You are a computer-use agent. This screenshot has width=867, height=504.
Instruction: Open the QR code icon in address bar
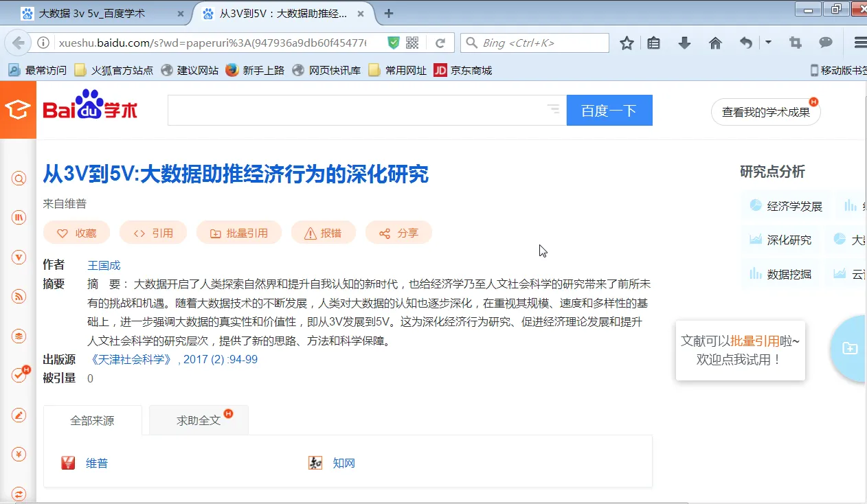[412, 43]
